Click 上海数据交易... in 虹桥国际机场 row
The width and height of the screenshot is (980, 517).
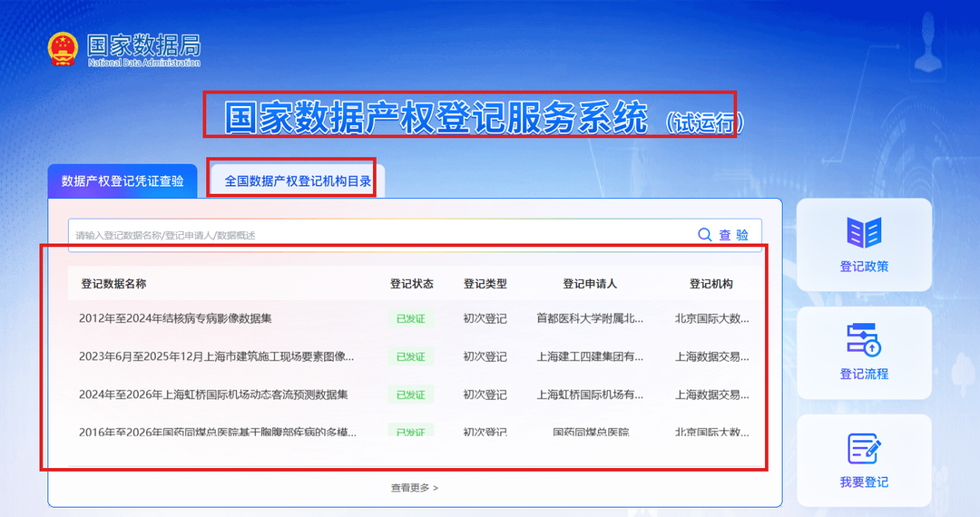711,395
